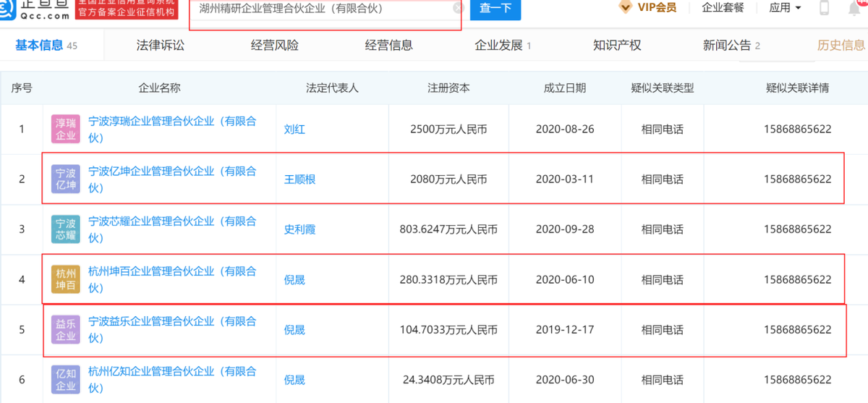Select founding date 2020-06-10
This screenshot has height=403, width=868.
click(564, 279)
